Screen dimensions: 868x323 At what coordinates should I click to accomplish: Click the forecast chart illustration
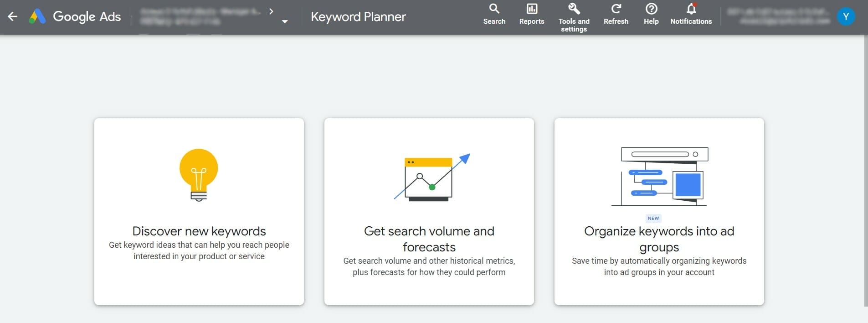[429, 178]
